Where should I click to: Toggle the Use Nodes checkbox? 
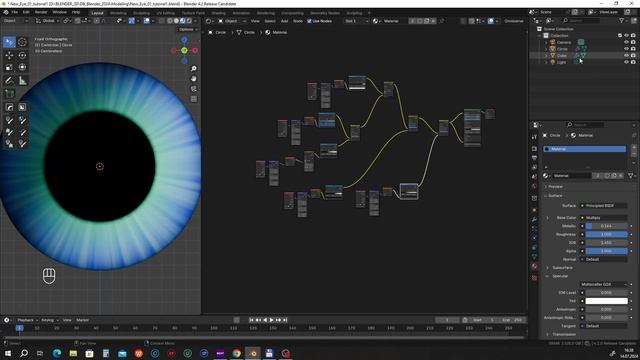coord(309,21)
